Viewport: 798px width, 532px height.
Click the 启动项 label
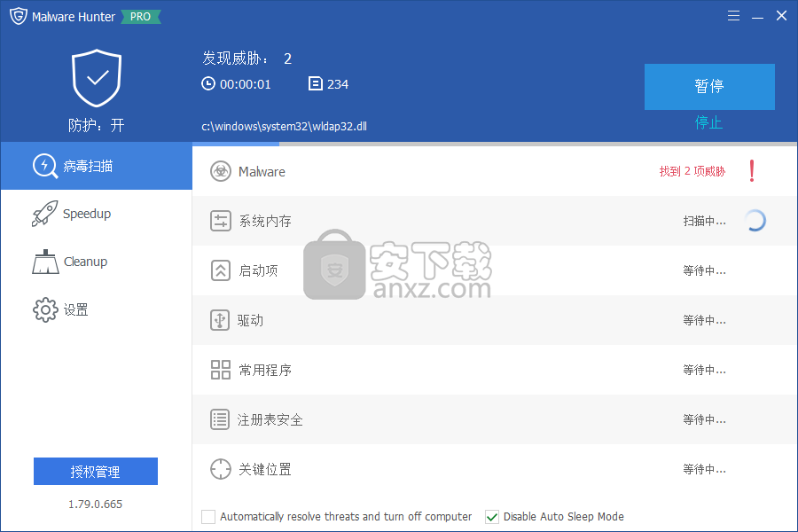(x=259, y=270)
